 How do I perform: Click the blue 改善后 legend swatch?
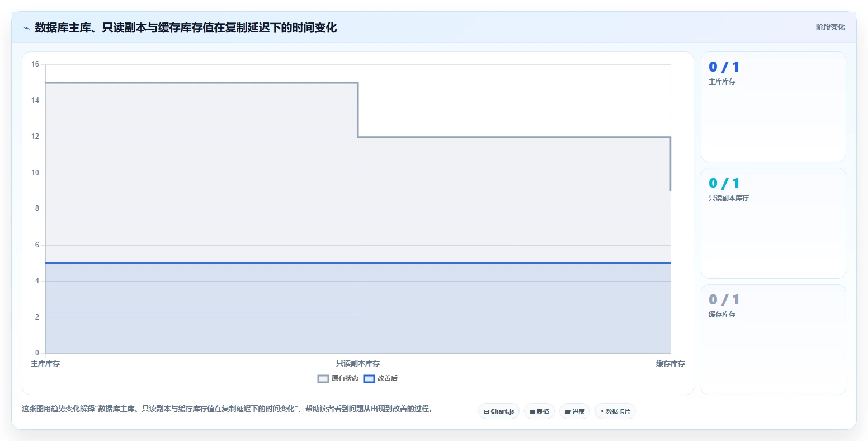[x=369, y=379]
